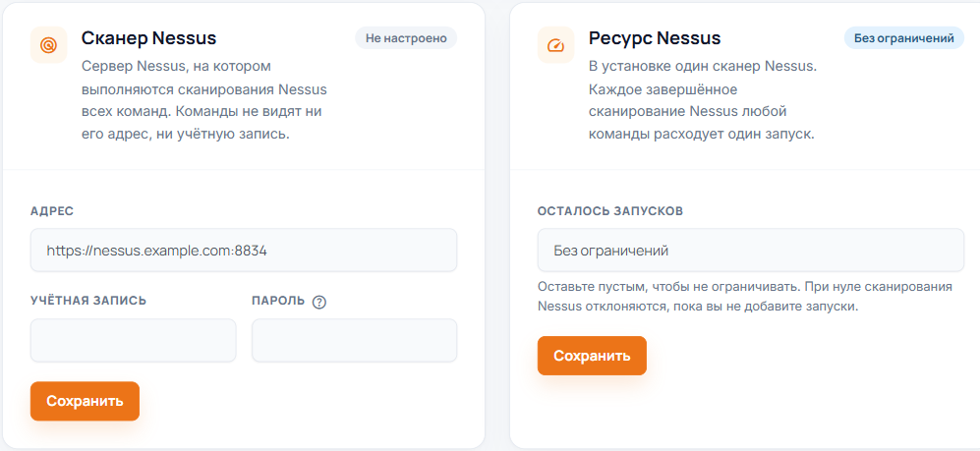The width and height of the screenshot is (980, 451).
Task: Click the ОСТАЛОСЬ ЗАПУСКОВ label
Action: [610, 211]
